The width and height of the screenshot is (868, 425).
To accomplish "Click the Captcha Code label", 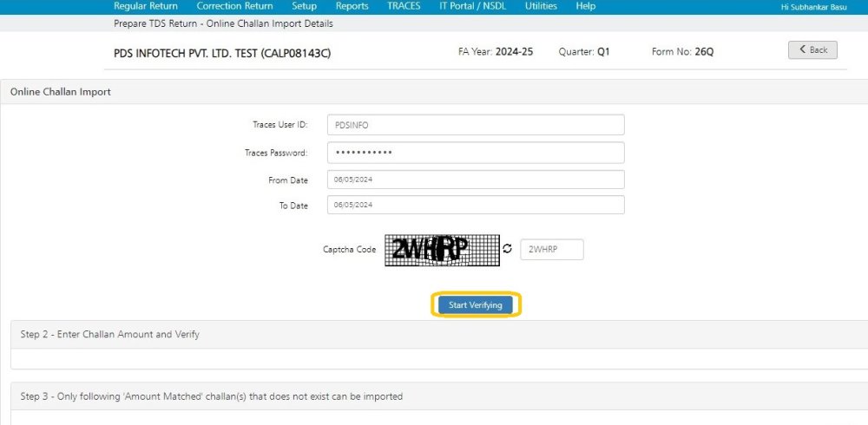I will (349, 250).
